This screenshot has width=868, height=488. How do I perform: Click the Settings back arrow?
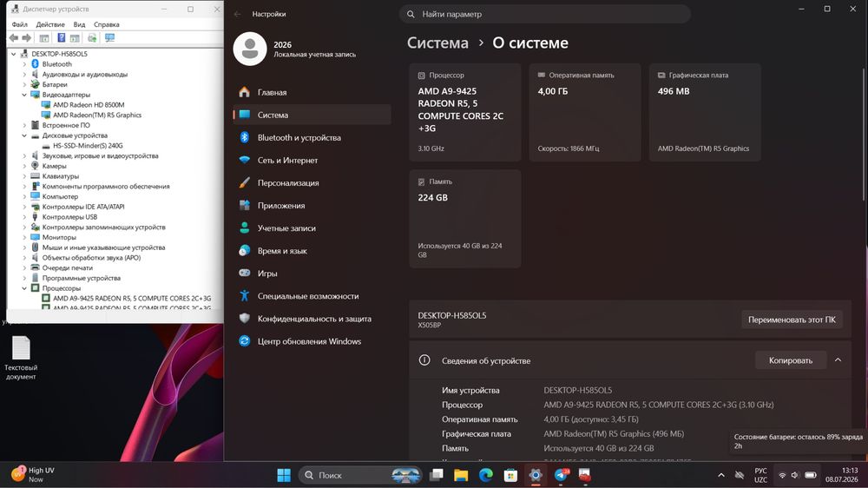click(x=238, y=14)
